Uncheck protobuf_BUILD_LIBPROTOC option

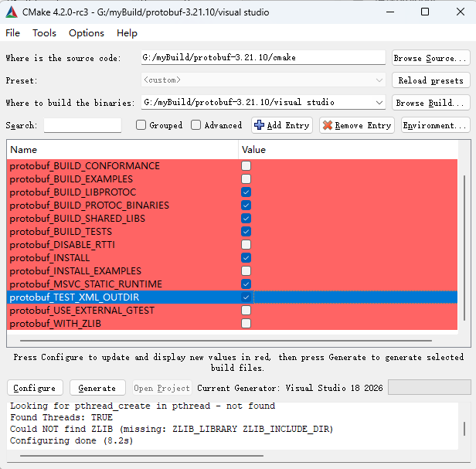coord(246,192)
